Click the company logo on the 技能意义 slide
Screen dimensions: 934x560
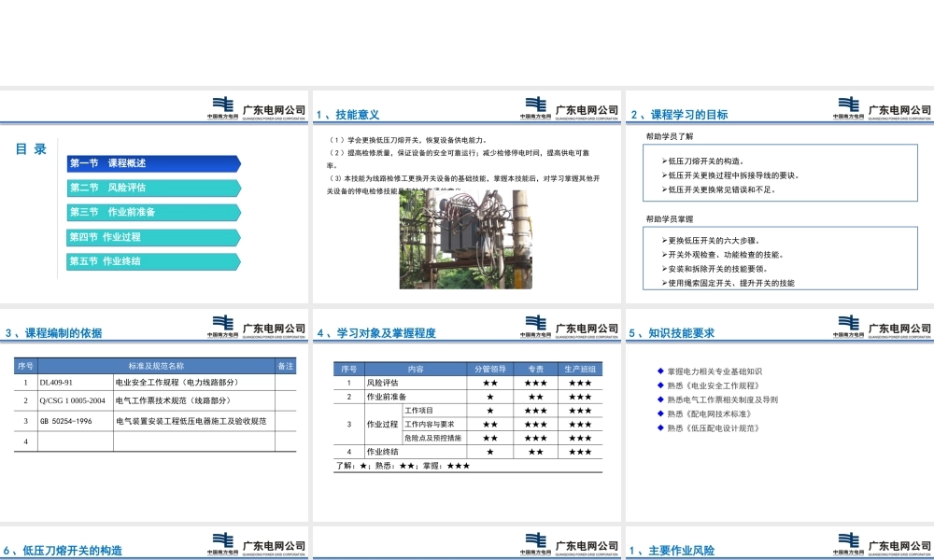point(537,106)
